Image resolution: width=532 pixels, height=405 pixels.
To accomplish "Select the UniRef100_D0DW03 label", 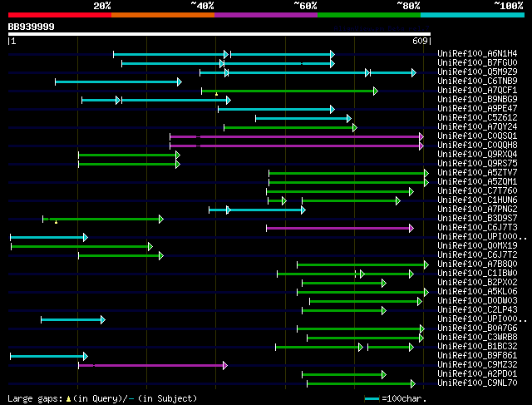I will (x=477, y=301).
